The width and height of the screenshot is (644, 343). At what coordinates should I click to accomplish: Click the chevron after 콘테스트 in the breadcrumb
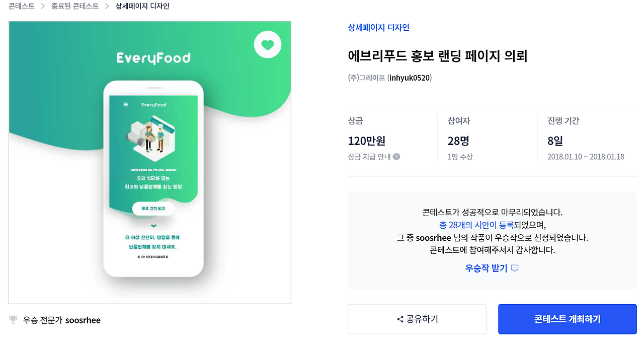tap(43, 7)
